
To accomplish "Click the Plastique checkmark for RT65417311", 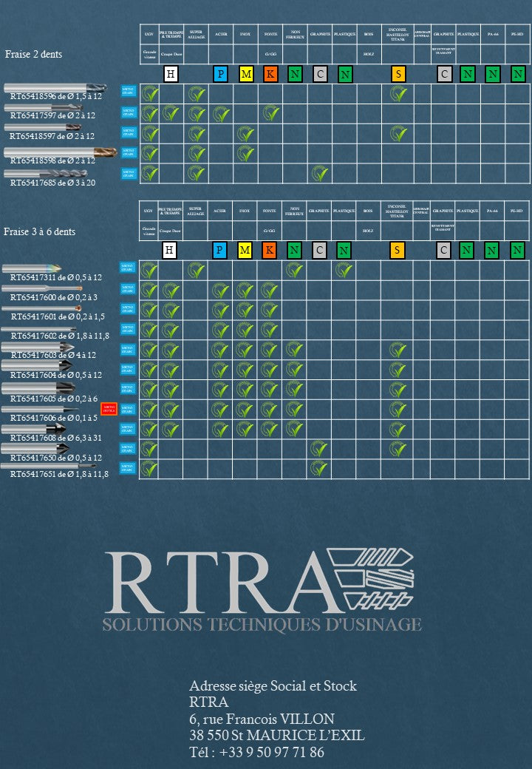I will 344,270.
